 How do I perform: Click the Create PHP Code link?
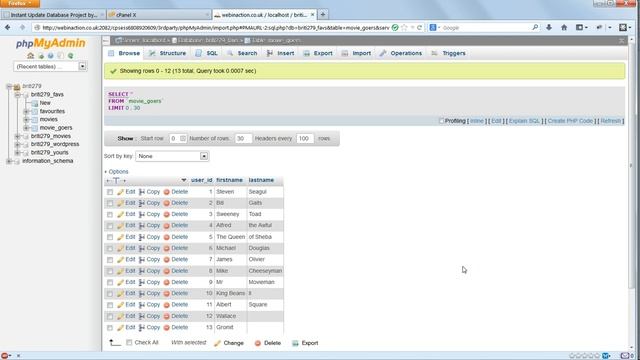570,121
